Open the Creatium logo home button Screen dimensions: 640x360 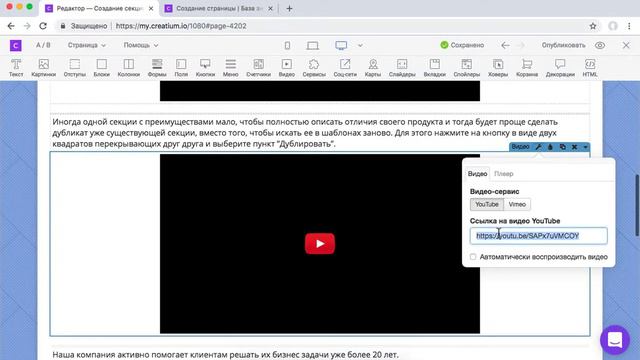point(16,45)
